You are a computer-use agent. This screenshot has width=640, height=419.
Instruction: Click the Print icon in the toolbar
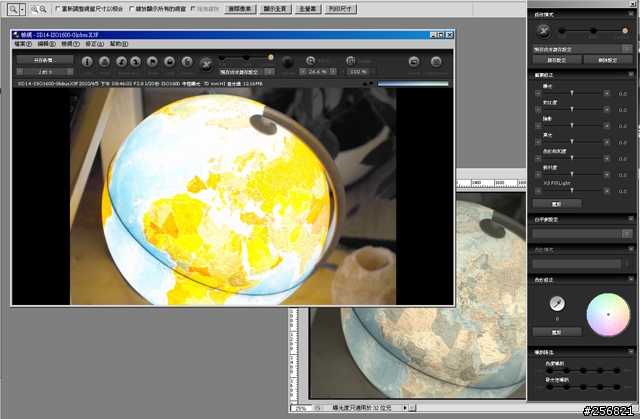click(x=104, y=62)
